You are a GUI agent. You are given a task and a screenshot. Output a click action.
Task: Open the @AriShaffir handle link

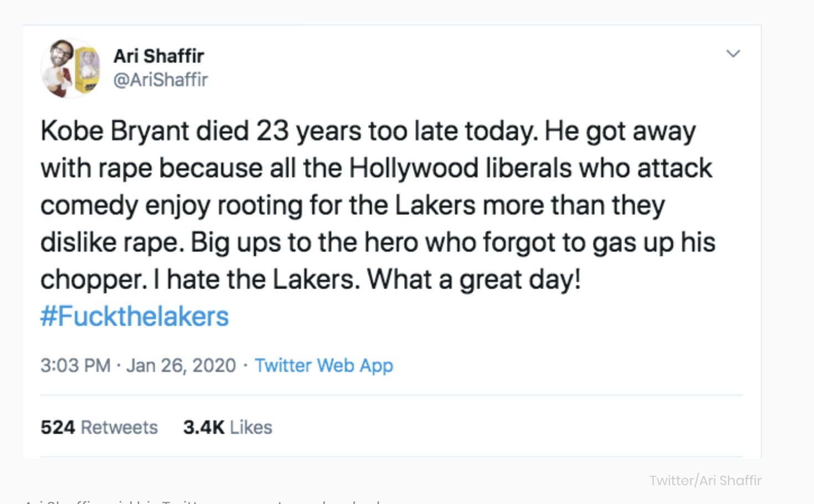point(160,80)
